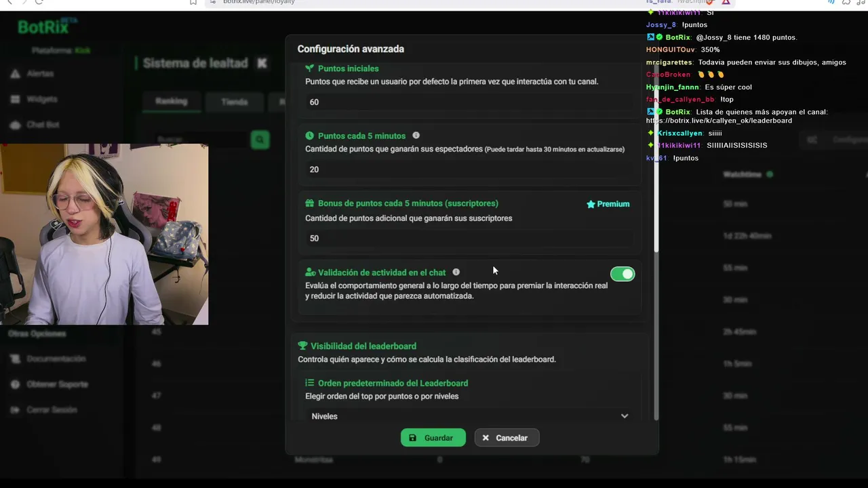
Task: Click the "Configuración avanzada" dialog title
Action: [351, 49]
